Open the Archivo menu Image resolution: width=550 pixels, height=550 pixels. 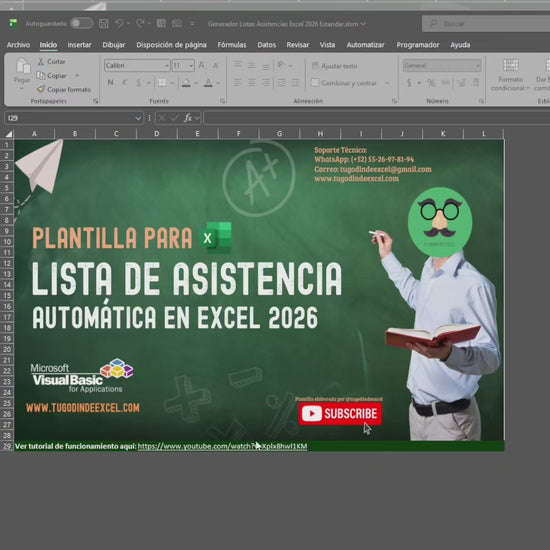[18, 45]
